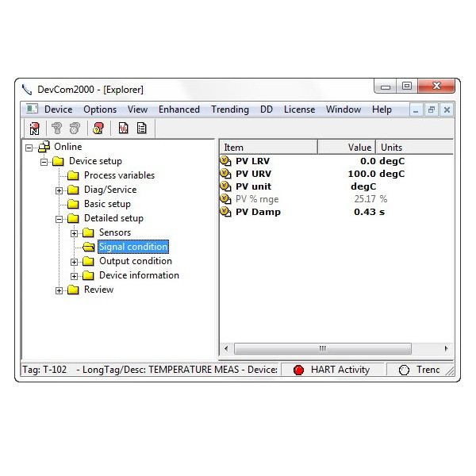Expand the Review node
This screenshot has width=476, height=476.
(x=59, y=290)
